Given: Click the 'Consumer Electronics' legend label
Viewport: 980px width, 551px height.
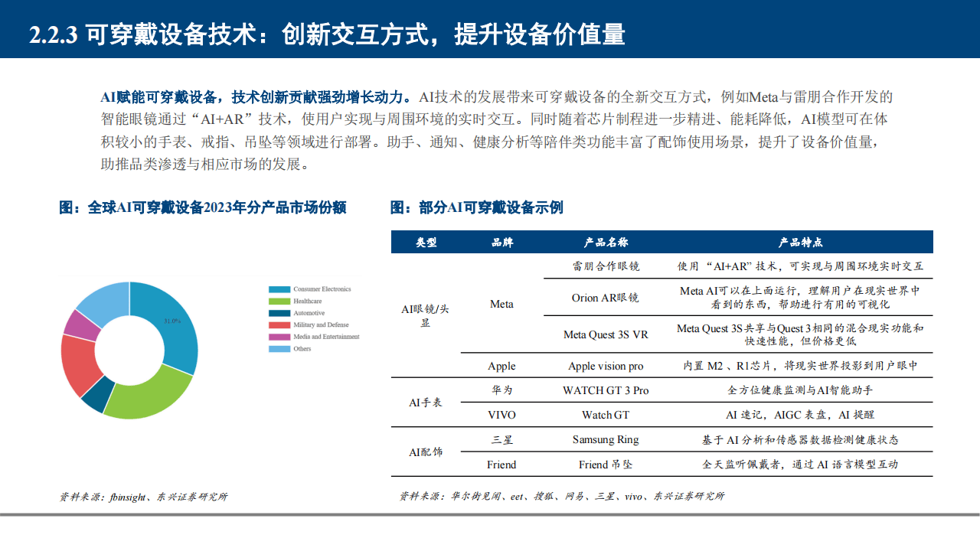Looking at the screenshot, I should pyautogui.click(x=322, y=289).
